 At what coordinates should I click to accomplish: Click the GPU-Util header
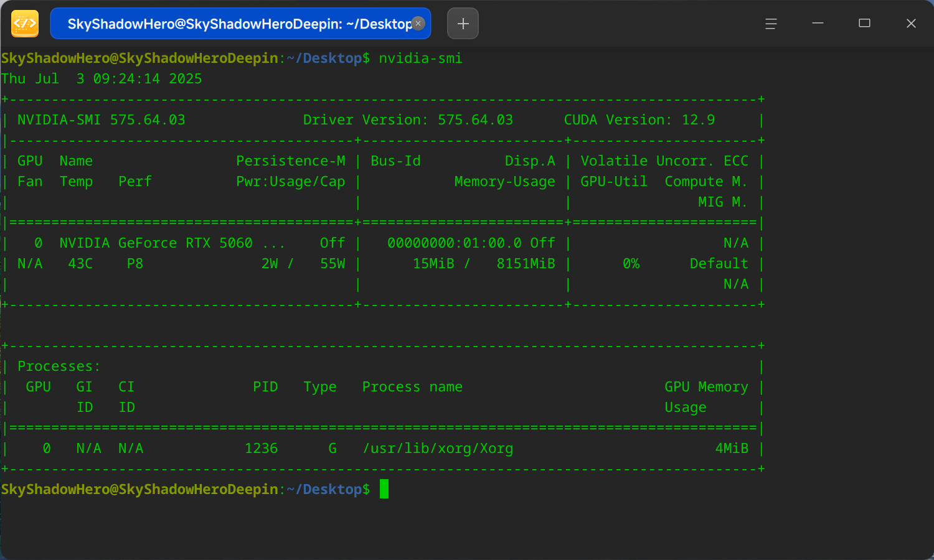[x=614, y=182]
